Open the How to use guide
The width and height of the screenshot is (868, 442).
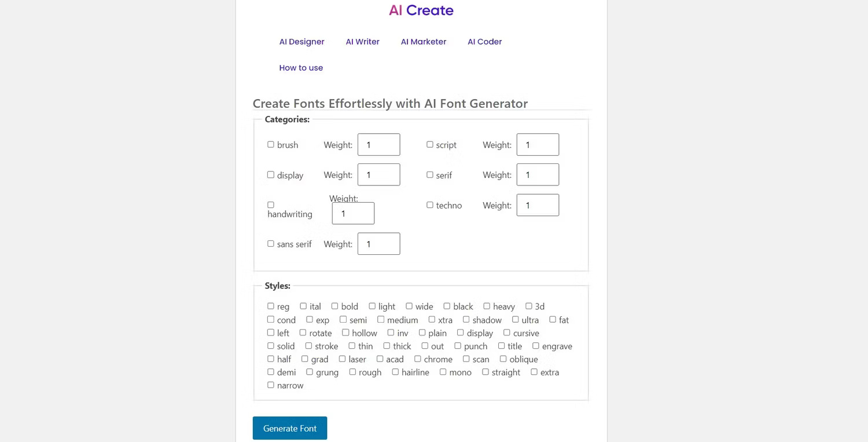pyautogui.click(x=301, y=68)
